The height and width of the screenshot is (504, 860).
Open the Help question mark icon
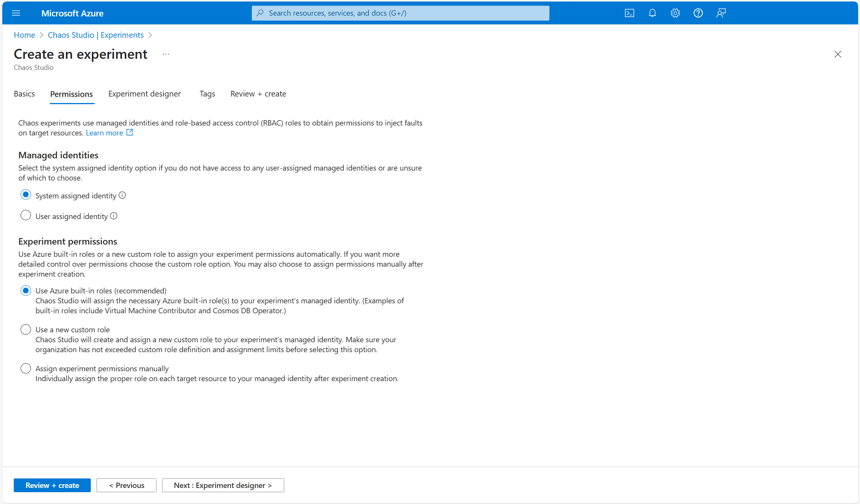tap(698, 13)
